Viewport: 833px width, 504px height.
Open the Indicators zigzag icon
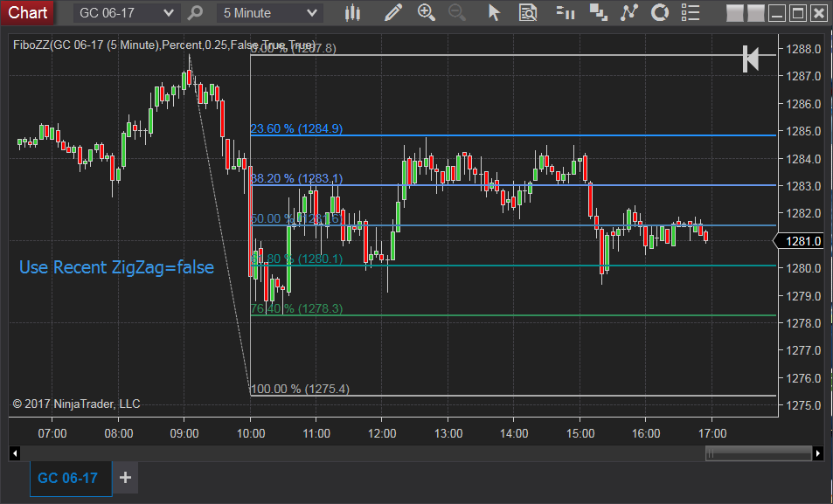(629, 13)
